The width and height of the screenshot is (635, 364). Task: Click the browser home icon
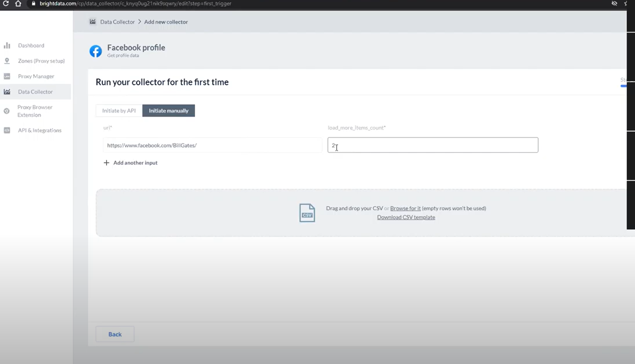18,3
